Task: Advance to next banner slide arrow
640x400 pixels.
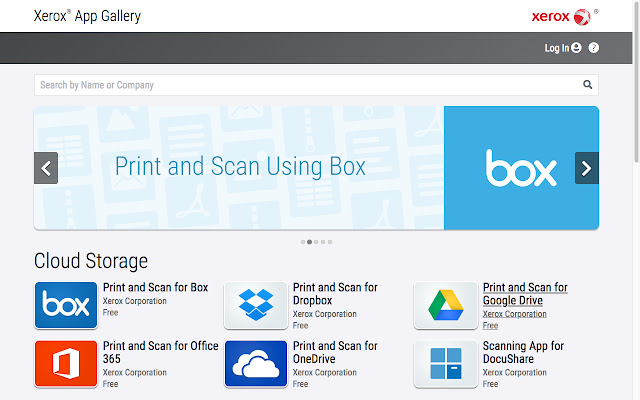Action: click(587, 168)
